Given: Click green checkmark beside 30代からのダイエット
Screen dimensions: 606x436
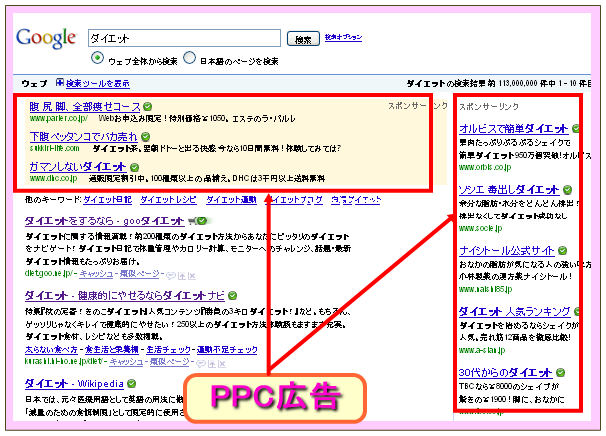Looking at the screenshot, I should 563,373.
